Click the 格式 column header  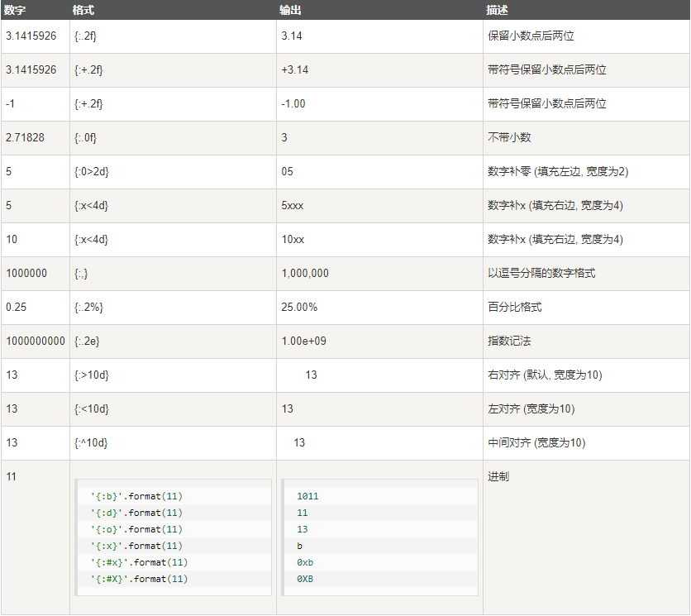pyautogui.click(x=83, y=10)
